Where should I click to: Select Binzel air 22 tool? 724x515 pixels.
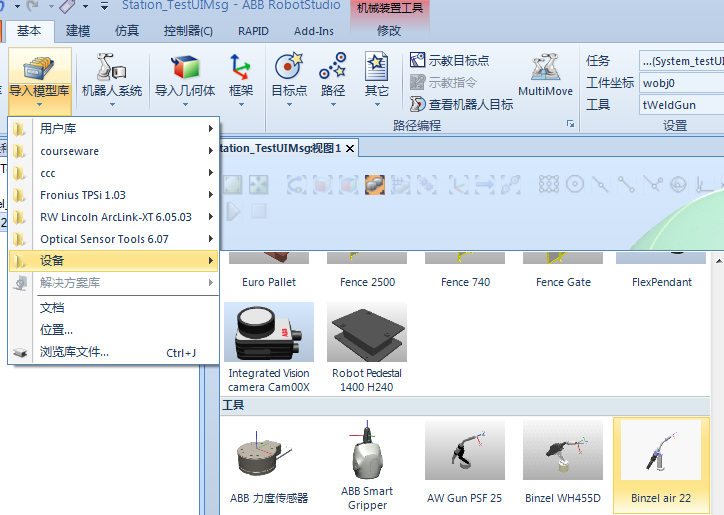click(x=661, y=465)
